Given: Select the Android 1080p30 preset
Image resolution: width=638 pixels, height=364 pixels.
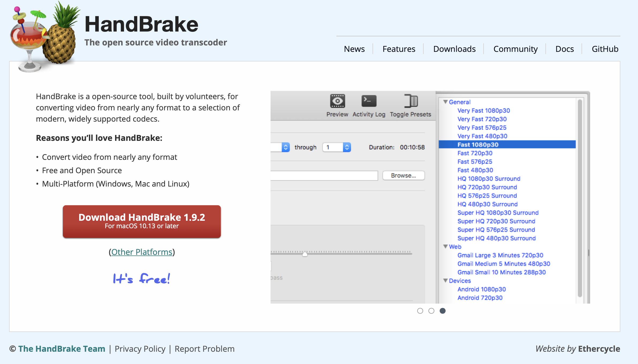Looking at the screenshot, I should [481, 289].
